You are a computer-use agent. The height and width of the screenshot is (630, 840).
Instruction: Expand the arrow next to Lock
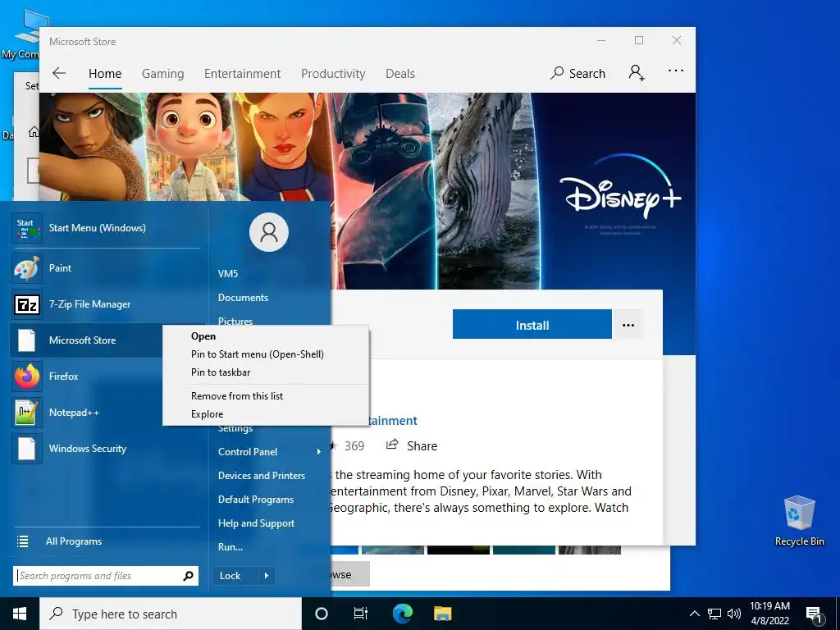coord(267,576)
